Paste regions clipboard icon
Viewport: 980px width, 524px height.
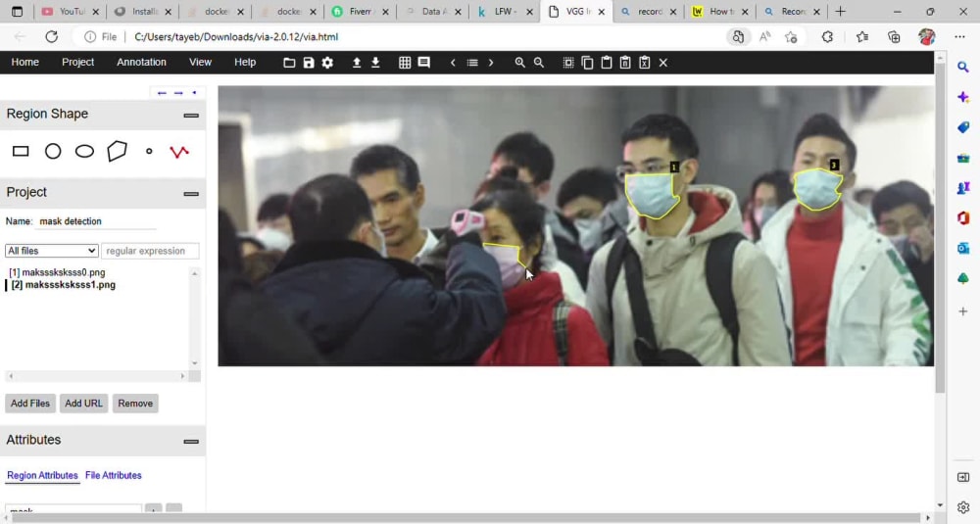[x=607, y=63]
